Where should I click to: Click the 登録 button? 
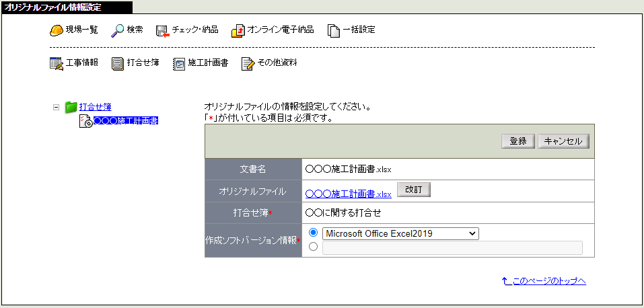pyautogui.click(x=518, y=141)
